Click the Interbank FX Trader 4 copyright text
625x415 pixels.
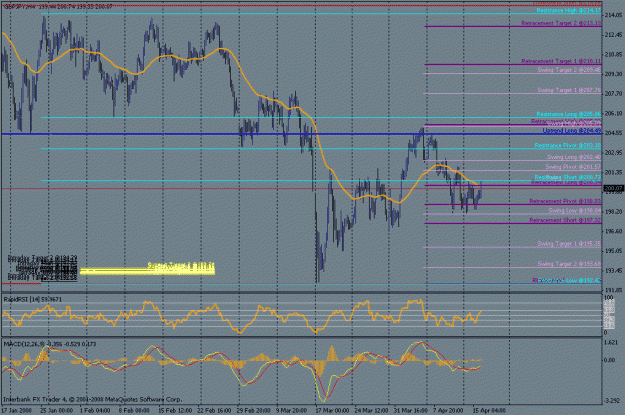coord(92,399)
